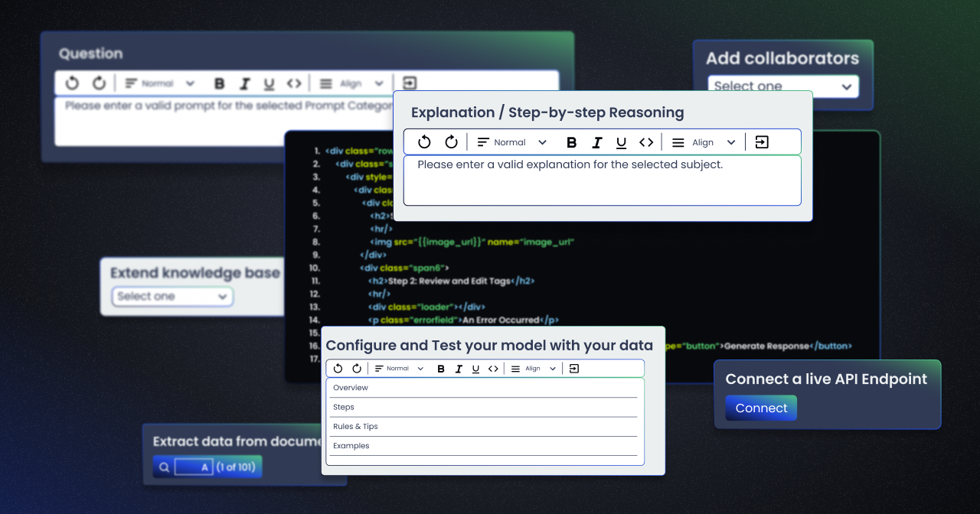Apply Bold in the Question editor toolbar
Viewport: 980px width, 514px height.
tap(220, 83)
